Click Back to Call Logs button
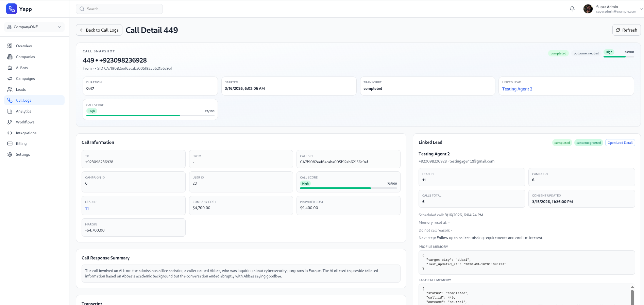The width and height of the screenshot is (644, 305). (x=99, y=30)
